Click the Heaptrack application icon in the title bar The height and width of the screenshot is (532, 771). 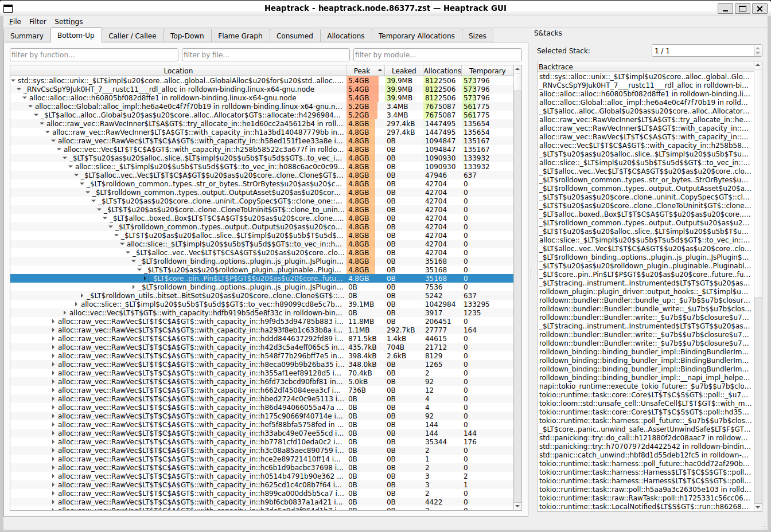(x=7, y=8)
